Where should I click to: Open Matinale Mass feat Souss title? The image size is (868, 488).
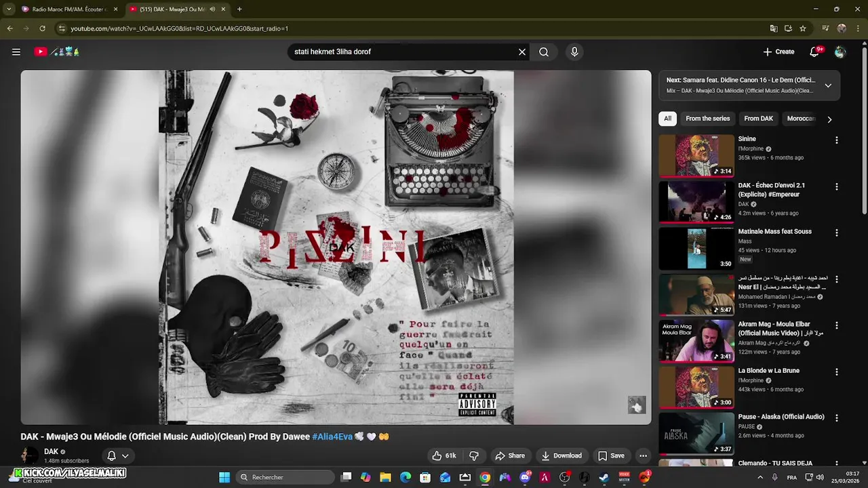[774, 232]
